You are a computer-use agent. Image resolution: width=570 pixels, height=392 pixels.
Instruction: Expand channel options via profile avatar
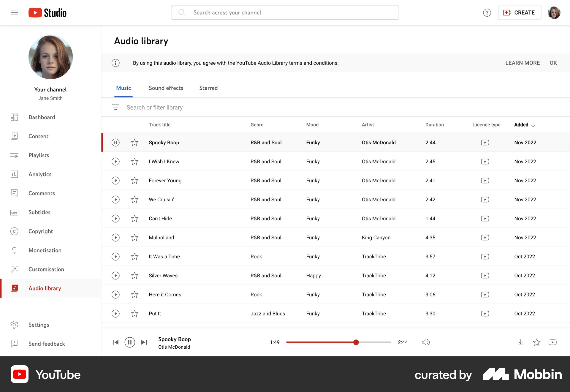(x=554, y=12)
